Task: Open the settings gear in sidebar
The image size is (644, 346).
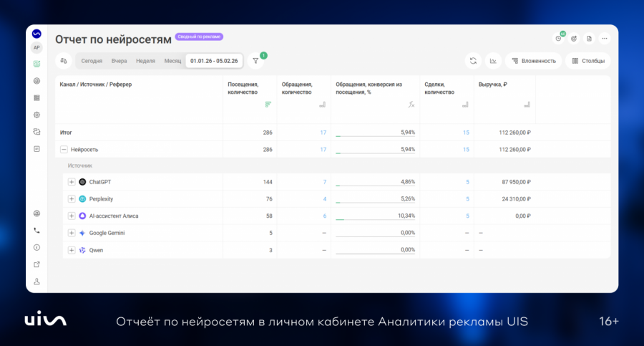Action: (36, 115)
